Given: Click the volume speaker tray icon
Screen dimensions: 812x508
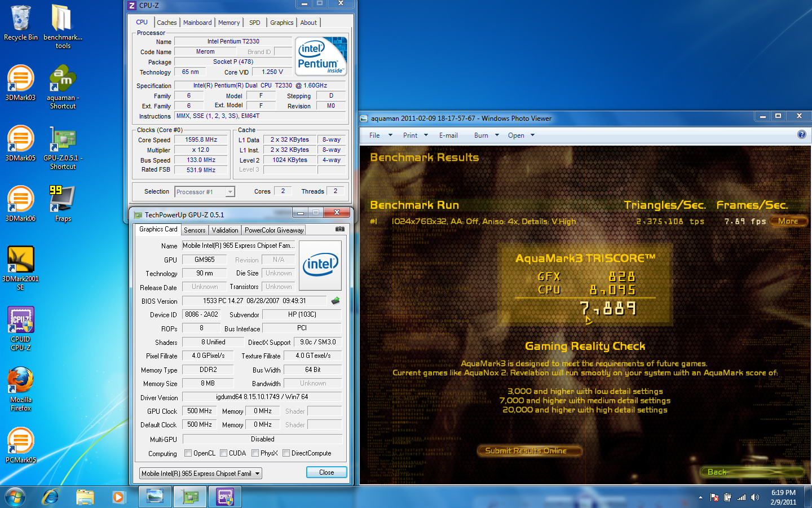Looking at the screenshot, I should click(x=755, y=497).
